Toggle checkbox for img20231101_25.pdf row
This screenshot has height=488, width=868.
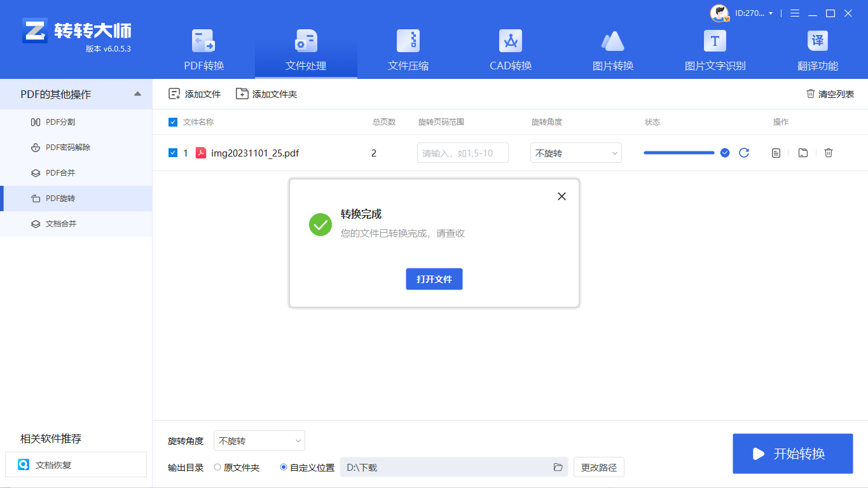pos(173,153)
